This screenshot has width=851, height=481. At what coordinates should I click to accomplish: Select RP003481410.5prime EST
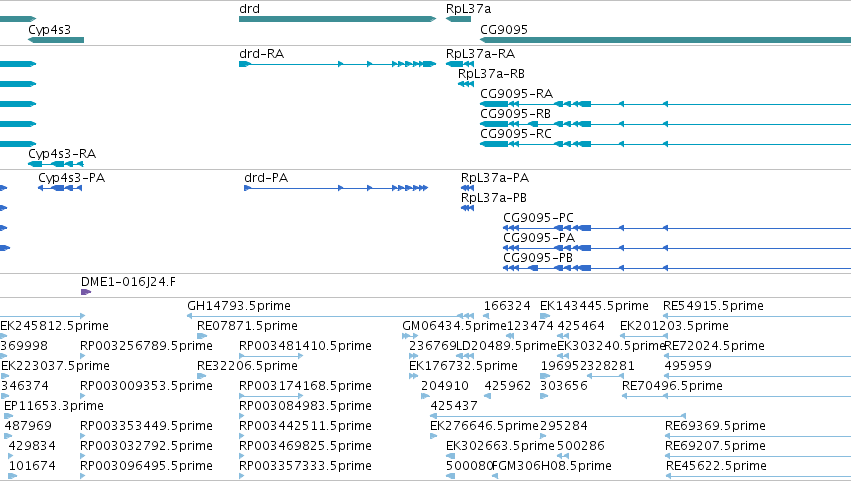tap(271, 356)
